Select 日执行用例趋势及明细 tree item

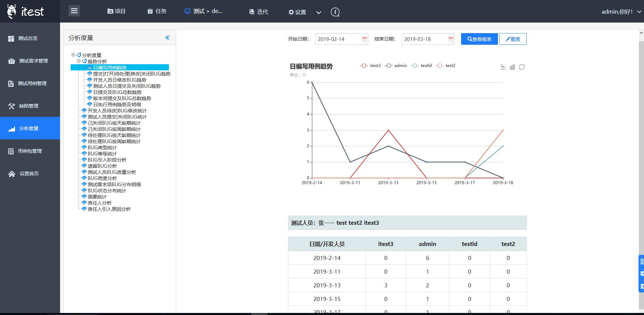tap(117, 105)
